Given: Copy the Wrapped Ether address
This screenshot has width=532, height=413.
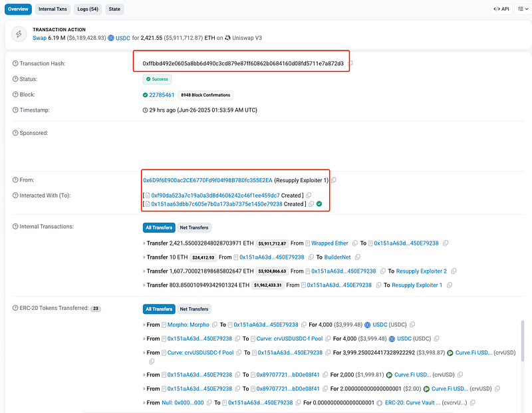Looking at the screenshot, I should (355, 243).
